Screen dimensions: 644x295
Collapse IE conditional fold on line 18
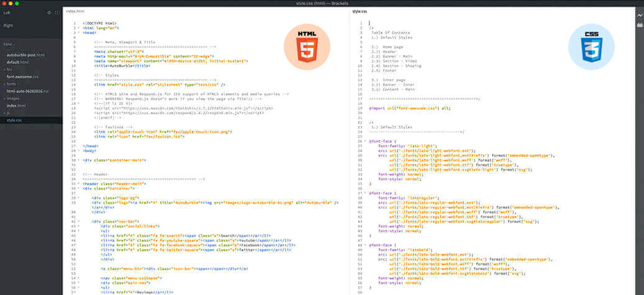point(79,104)
